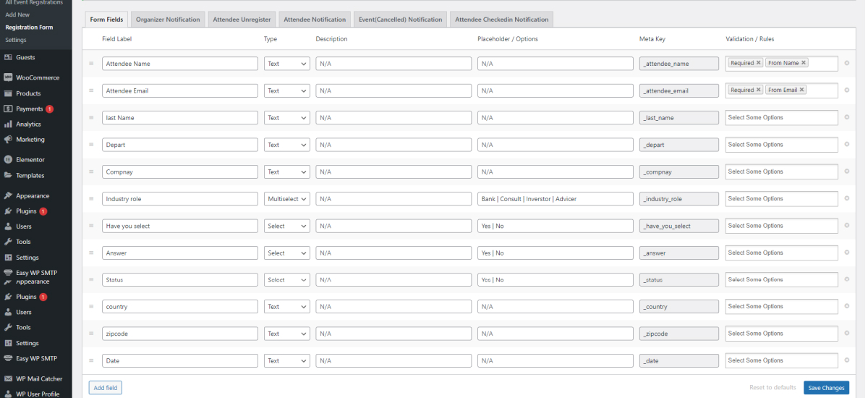Open the Type dropdown for the Status field
Image resolution: width=868 pixels, height=398 pixels.
pos(286,280)
